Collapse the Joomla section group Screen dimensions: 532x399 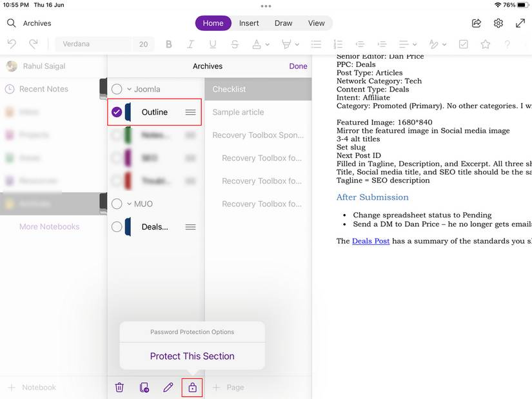(128, 88)
